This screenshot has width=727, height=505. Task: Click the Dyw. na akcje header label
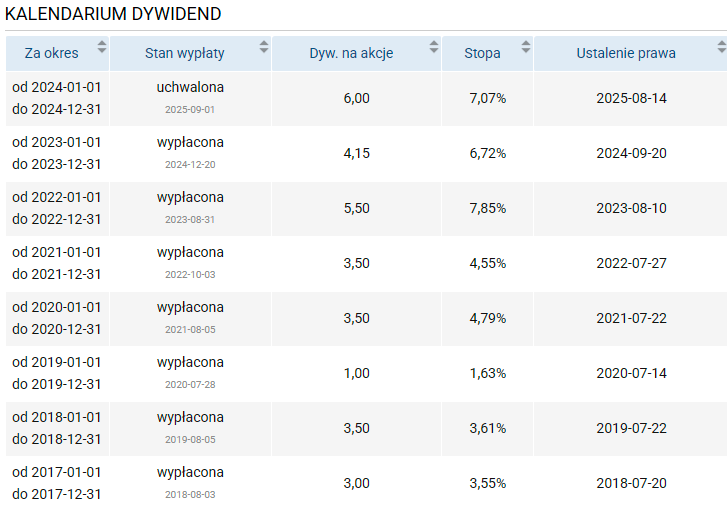click(x=351, y=53)
